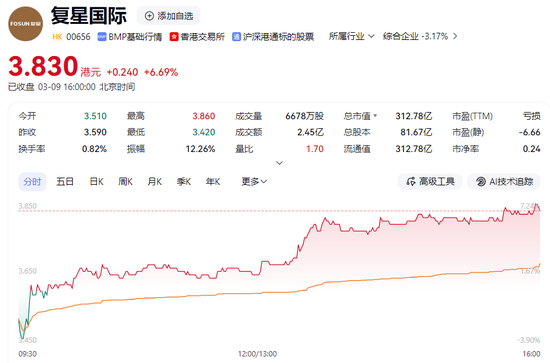Viewport: 550px width, 363px height.
Task: Add stock to watchlist with 添加自选
Action: pyautogui.click(x=169, y=16)
